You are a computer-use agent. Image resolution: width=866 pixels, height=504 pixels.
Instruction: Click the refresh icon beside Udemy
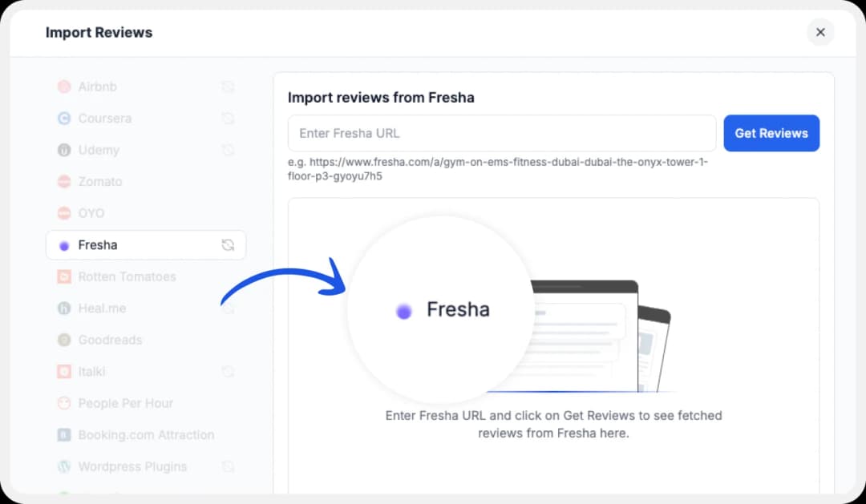point(228,150)
